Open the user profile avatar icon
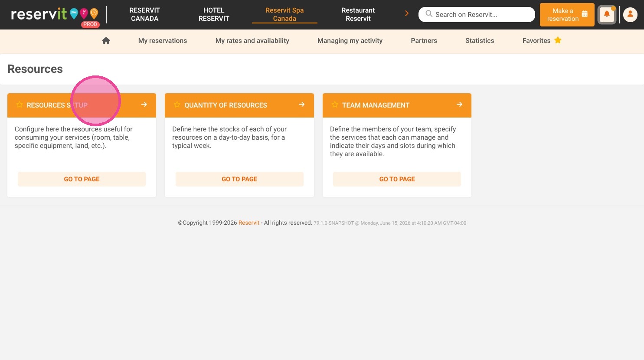 pos(630,14)
